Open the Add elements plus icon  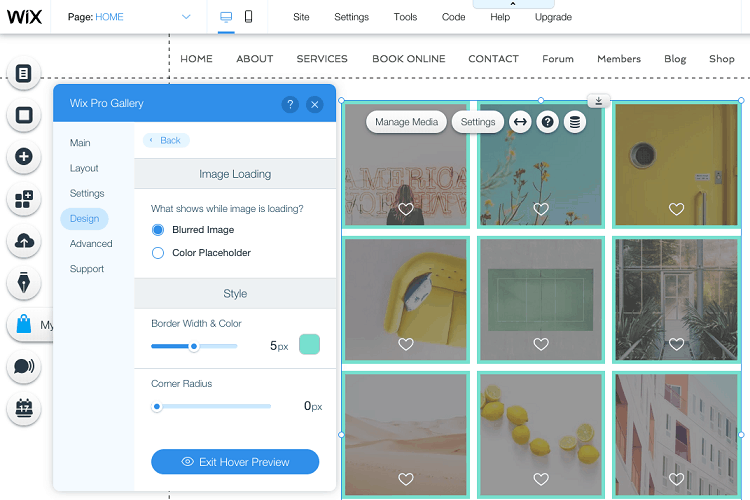[23, 156]
